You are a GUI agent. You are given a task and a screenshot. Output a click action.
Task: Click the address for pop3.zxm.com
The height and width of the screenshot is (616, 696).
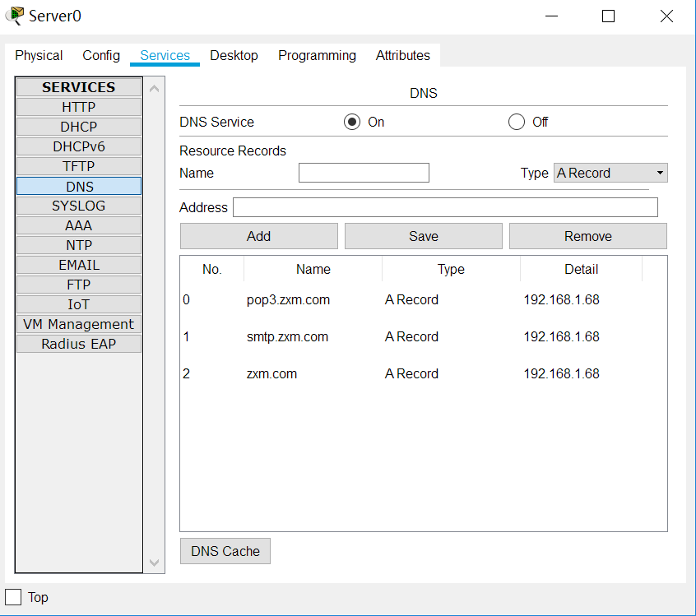tap(562, 300)
